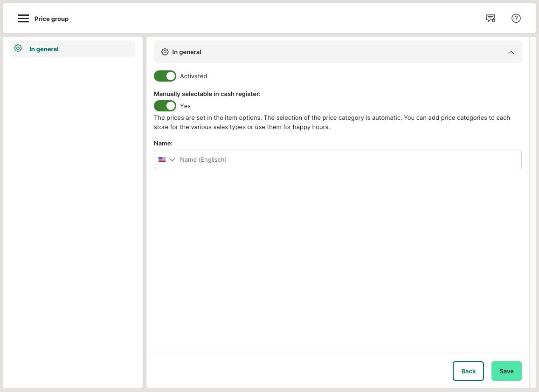Click the US flag language icon
539x392 pixels.
(x=162, y=159)
